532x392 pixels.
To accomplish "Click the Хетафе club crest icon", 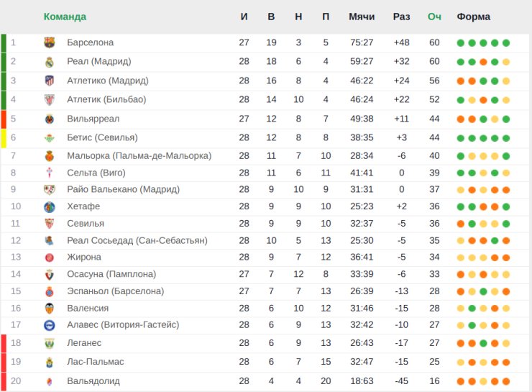I will tap(49, 206).
